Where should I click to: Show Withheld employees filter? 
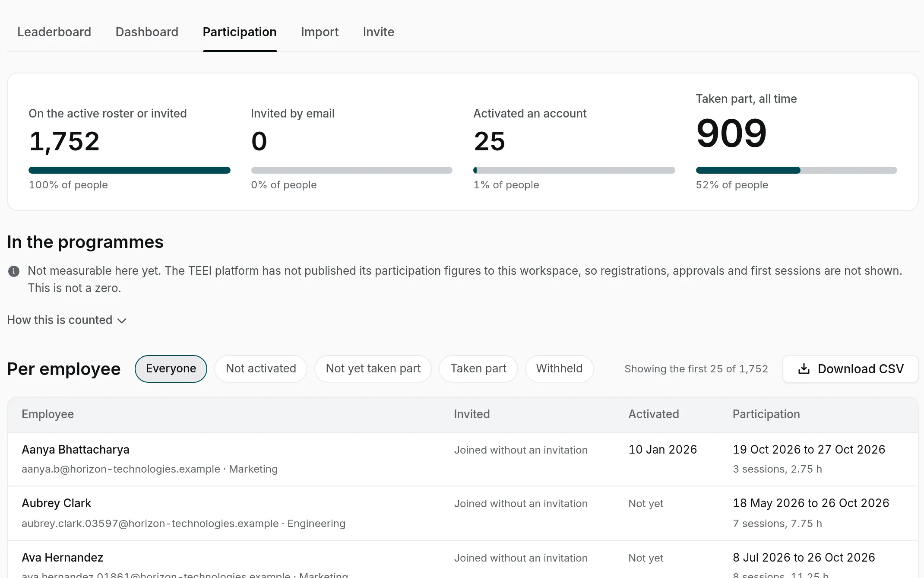pos(559,368)
